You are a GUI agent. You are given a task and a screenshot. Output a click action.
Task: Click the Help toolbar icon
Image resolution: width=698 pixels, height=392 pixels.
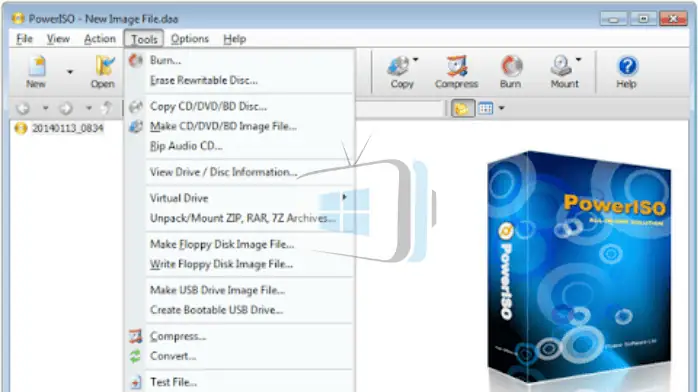[626, 72]
